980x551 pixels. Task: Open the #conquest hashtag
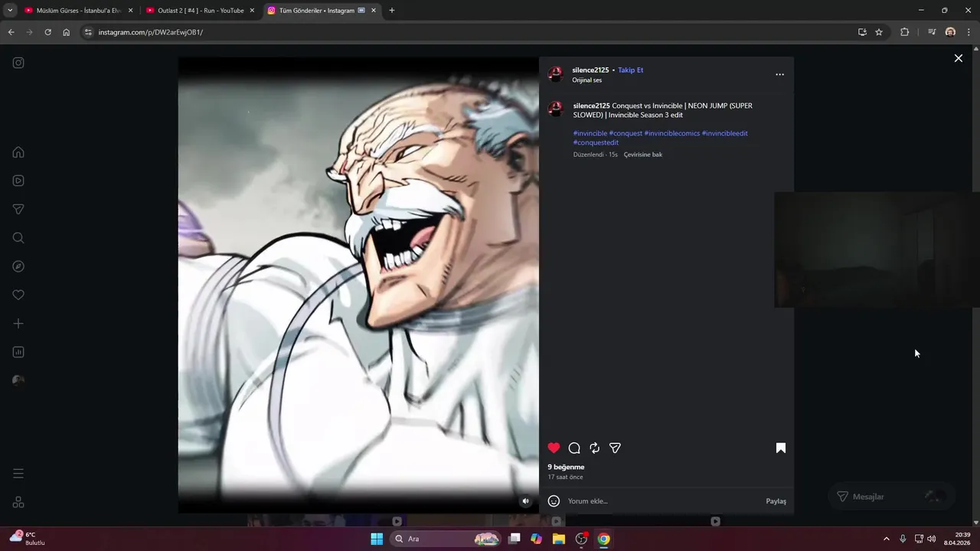[626, 133]
